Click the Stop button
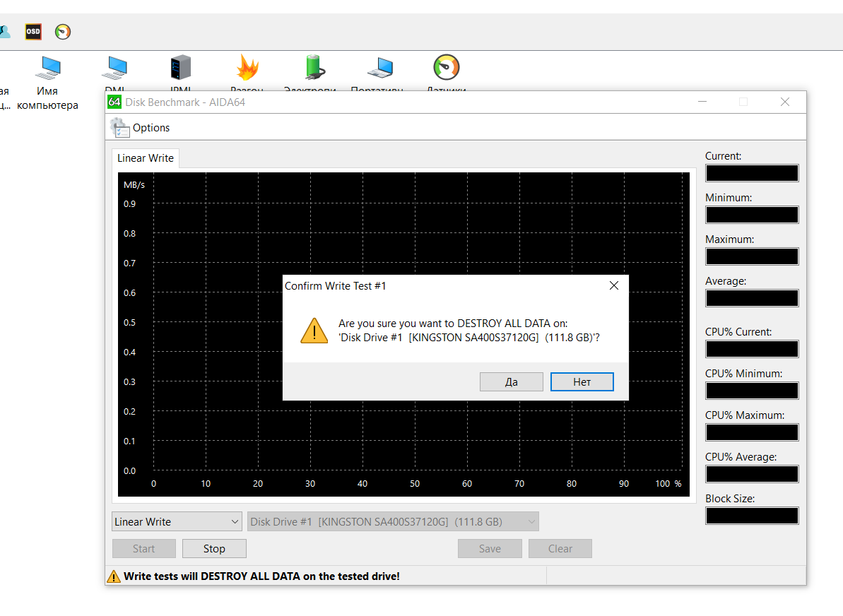 point(214,549)
